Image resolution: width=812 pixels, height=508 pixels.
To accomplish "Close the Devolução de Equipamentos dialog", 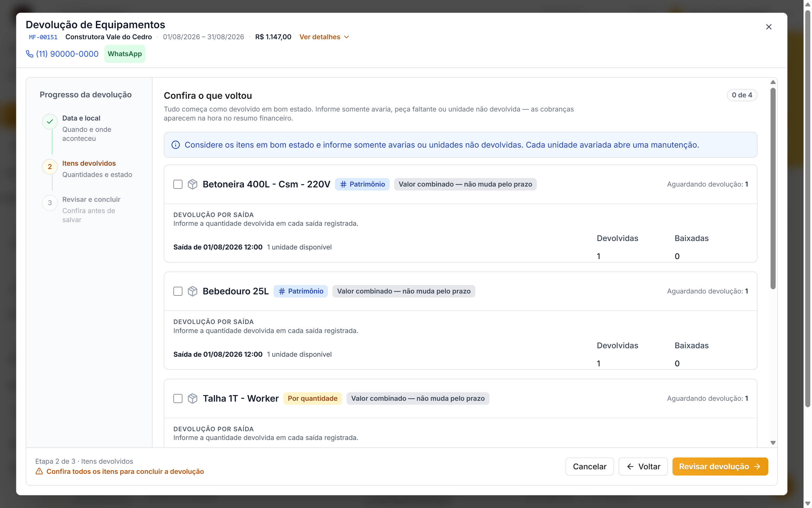I will point(769,27).
